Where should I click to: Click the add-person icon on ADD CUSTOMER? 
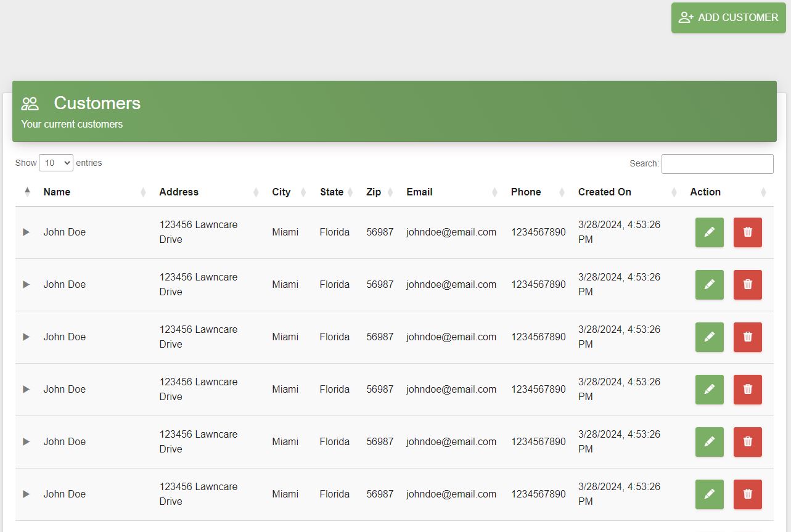(685, 17)
